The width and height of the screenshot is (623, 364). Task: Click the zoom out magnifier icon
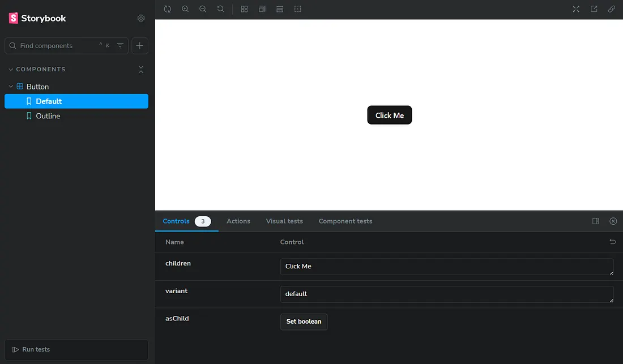[x=203, y=9]
